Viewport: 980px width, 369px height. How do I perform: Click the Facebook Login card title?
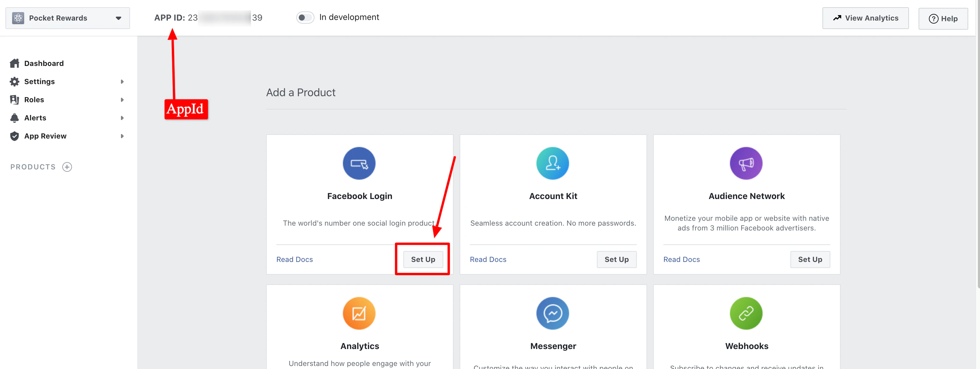pos(360,196)
